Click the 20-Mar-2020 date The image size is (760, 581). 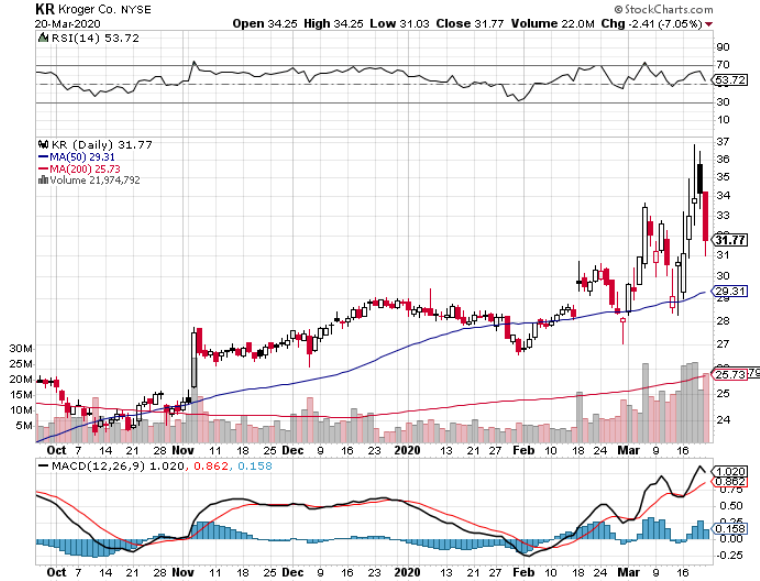click(x=67, y=24)
